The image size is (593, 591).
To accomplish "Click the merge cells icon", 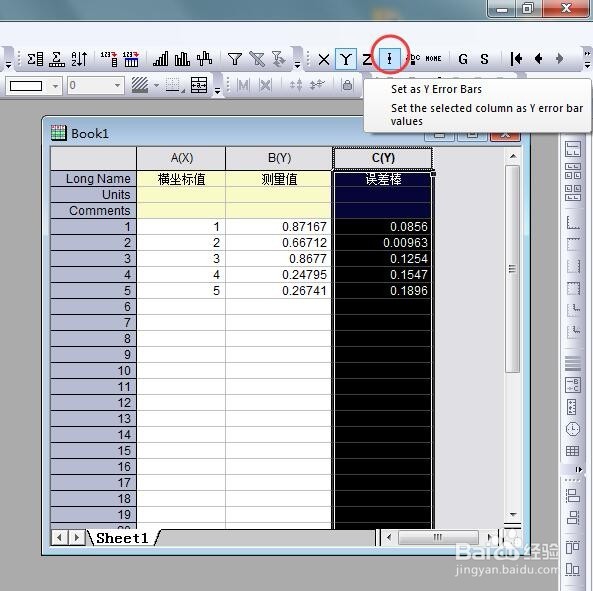I will [199, 85].
